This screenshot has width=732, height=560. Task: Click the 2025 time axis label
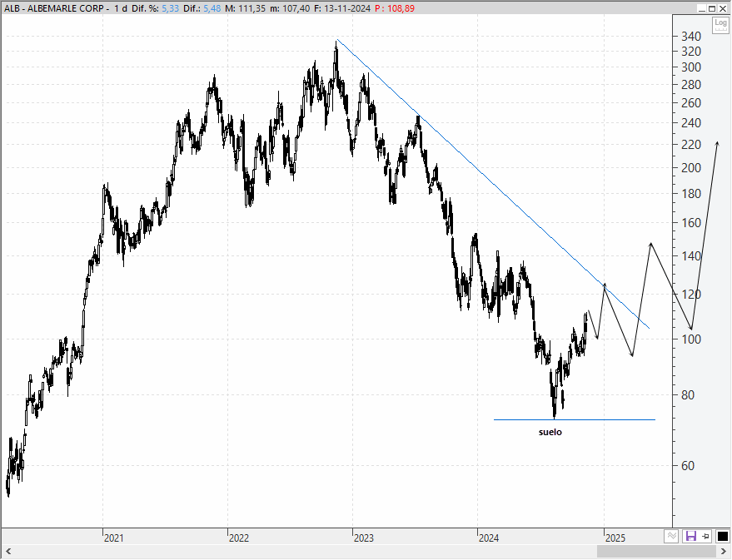point(615,538)
